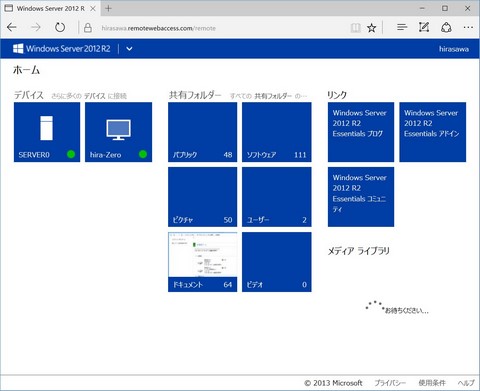Reload the page with refresh icon
This screenshot has height=391, width=480.
(x=60, y=27)
